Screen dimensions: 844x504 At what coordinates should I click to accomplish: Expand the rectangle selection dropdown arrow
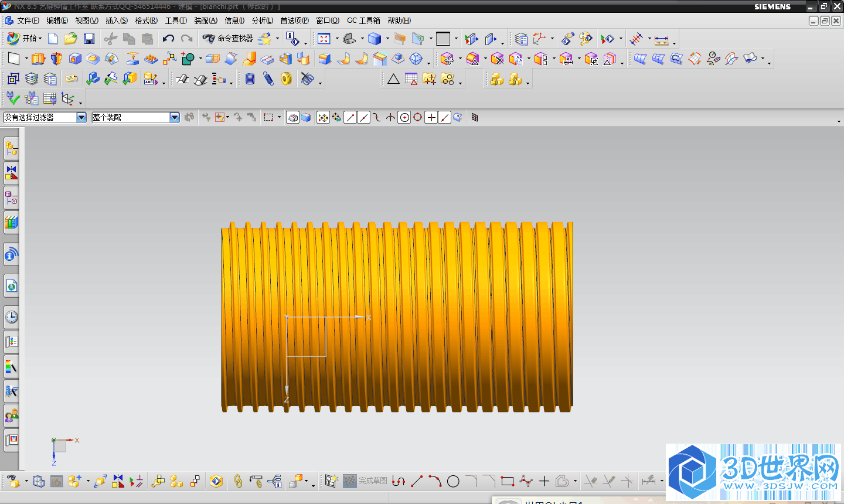click(279, 117)
